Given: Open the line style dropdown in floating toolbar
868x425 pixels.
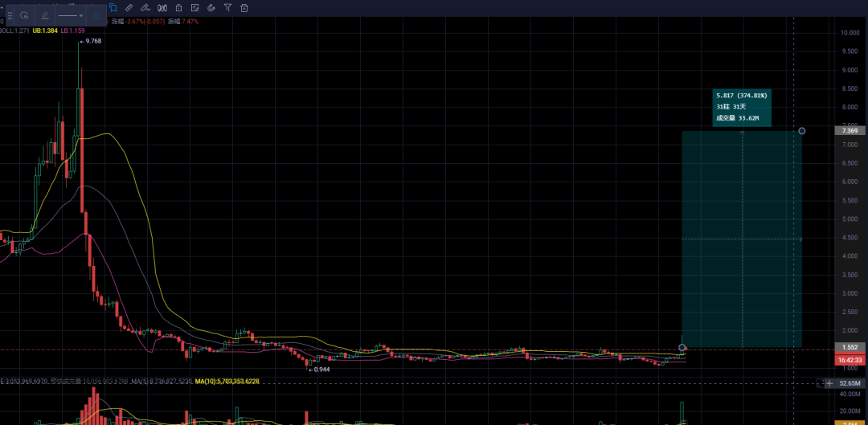Looking at the screenshot, I should point(71,15).
